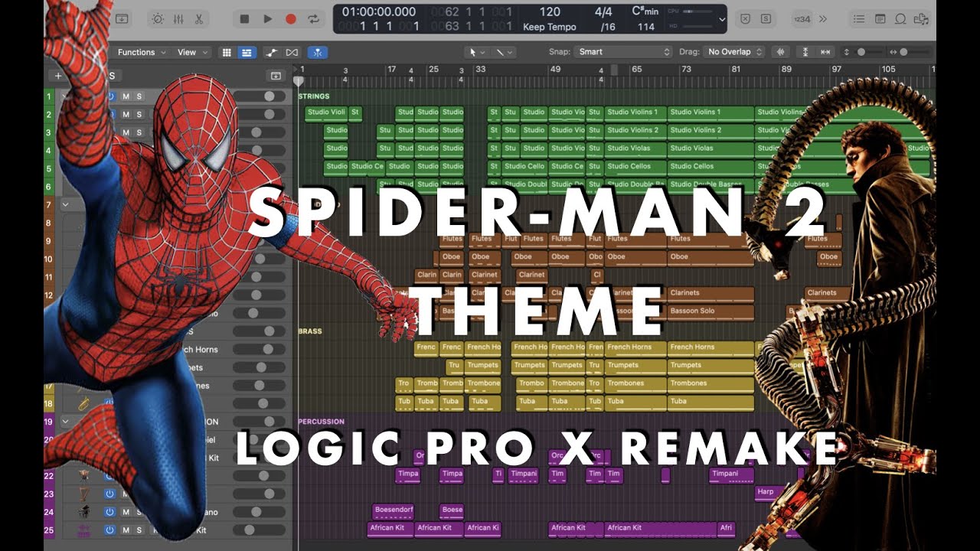Toggle power button on track 24

coord(109,512)
